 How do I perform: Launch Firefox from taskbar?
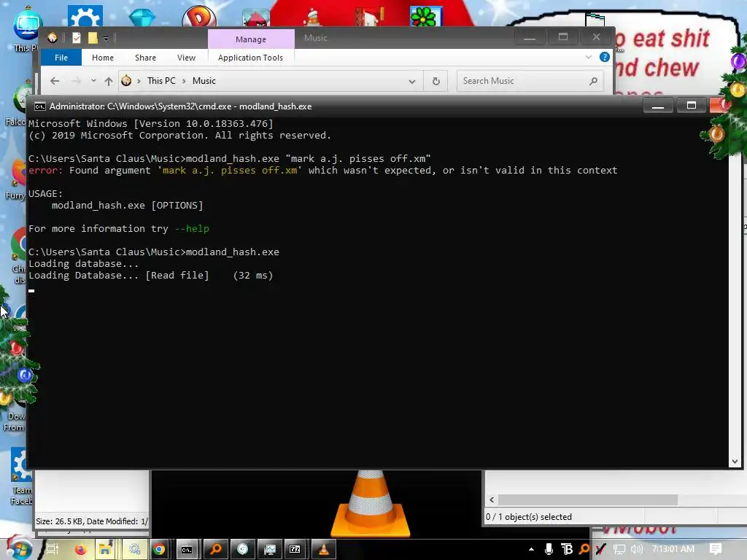80,550
